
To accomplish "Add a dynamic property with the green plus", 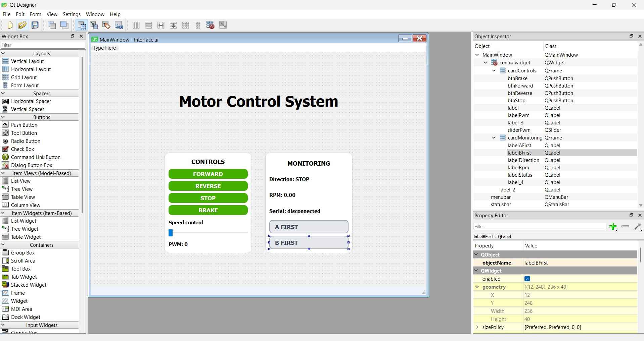I will (x=613, y=227).
